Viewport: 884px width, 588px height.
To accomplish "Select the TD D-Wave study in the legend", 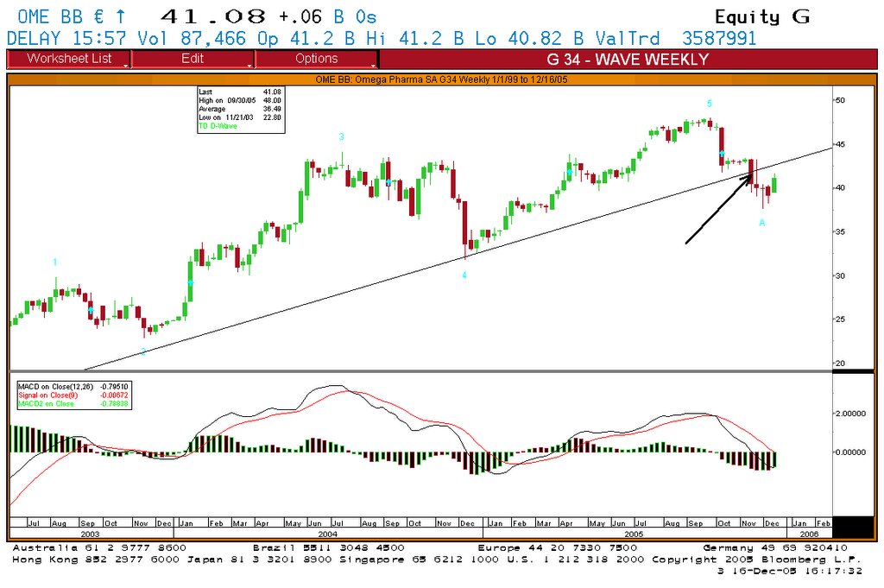I will 218,126.
